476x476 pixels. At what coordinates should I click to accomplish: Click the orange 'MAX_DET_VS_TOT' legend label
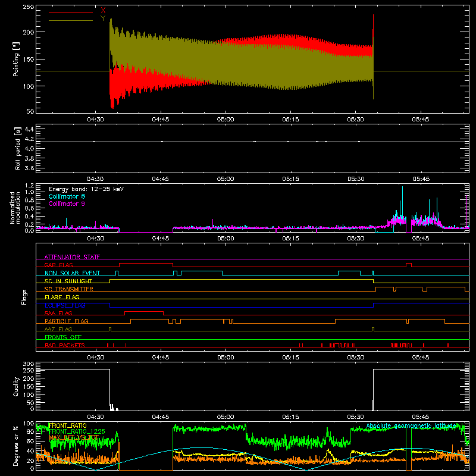click(x=74, y=437)
